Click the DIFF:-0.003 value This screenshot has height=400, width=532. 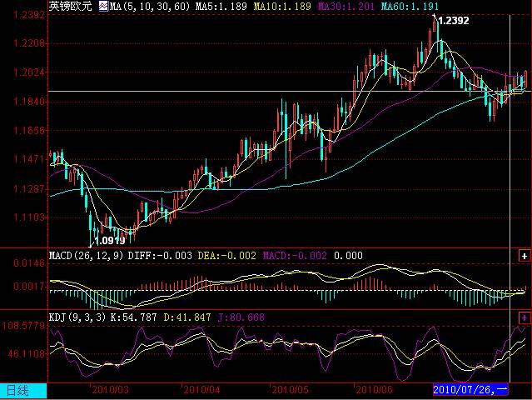(160, 256)
